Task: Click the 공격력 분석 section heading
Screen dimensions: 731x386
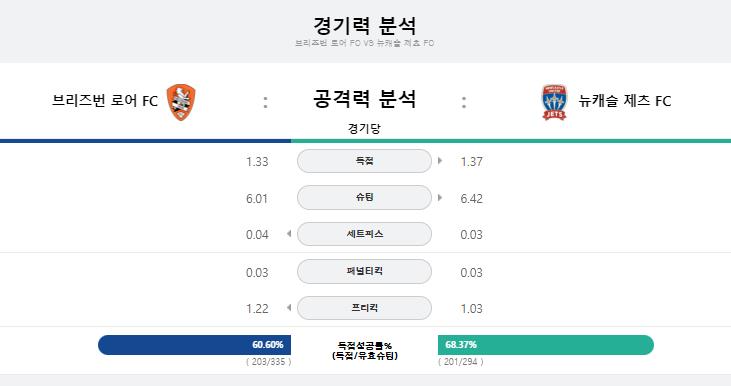Action: pos(365,99)
